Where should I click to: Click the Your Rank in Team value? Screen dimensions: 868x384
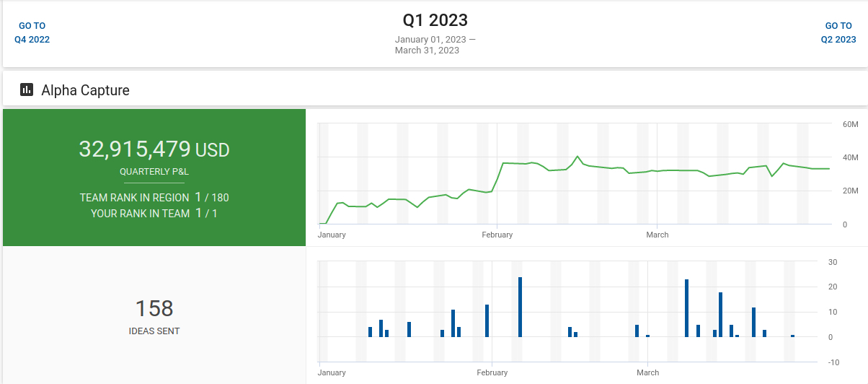pos(207,214)
